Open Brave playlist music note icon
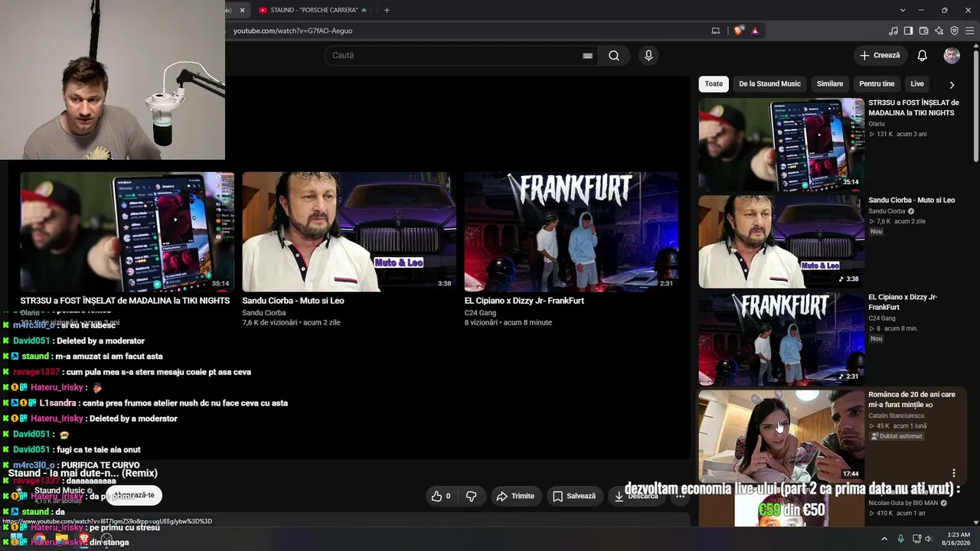The height and width of the screenshot is (551, 980). point(893,31)
